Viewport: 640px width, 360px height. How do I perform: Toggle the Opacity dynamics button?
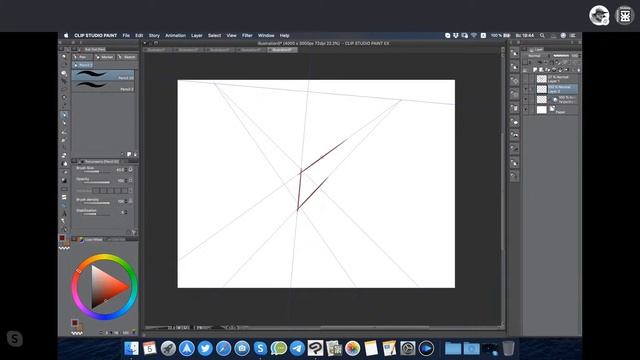click(x=131, y=180)
